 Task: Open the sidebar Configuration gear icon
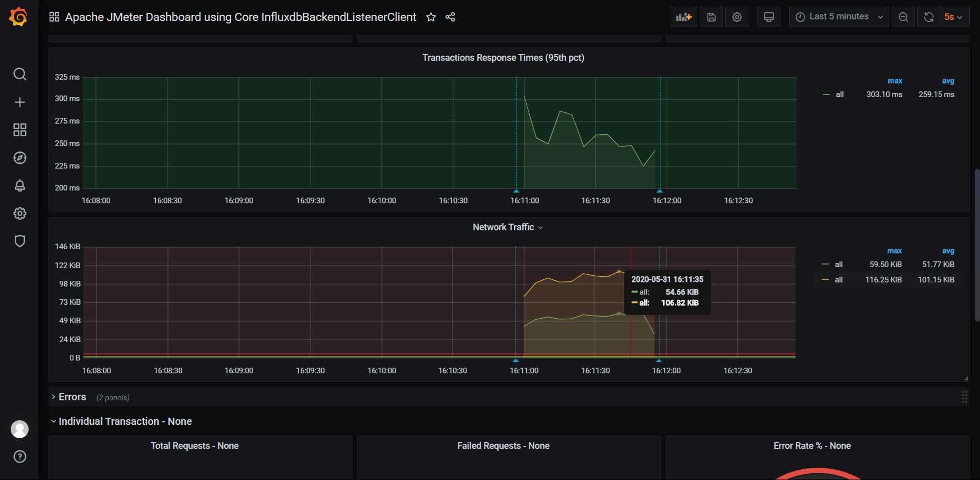(20, 213)
